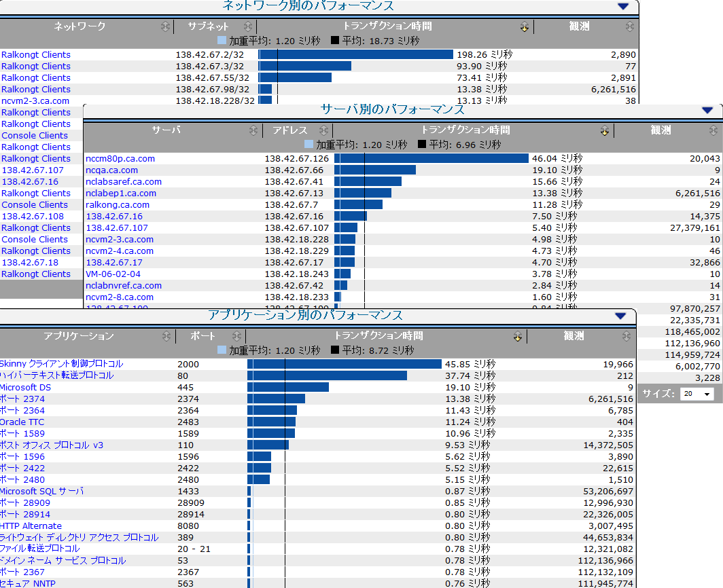Sort network table by ネットワーク column icon
The width and height of the screenshot is (723, 588).
165,26
